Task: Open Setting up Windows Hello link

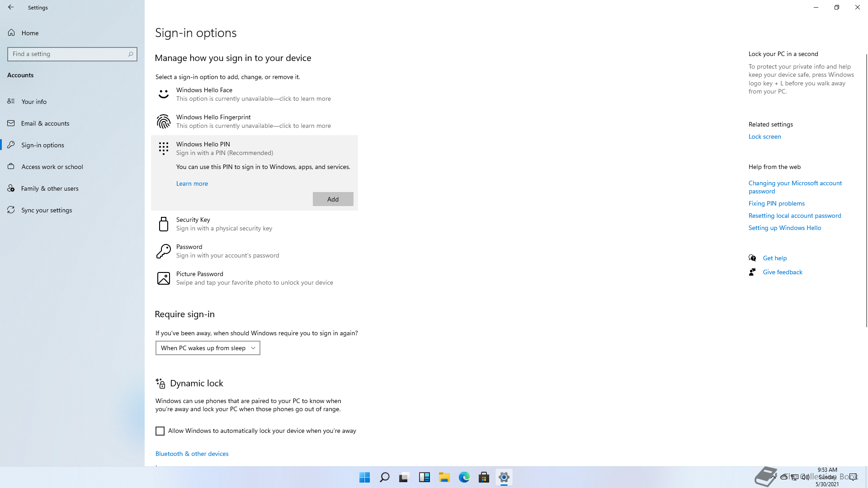Action: pos(784,227)
